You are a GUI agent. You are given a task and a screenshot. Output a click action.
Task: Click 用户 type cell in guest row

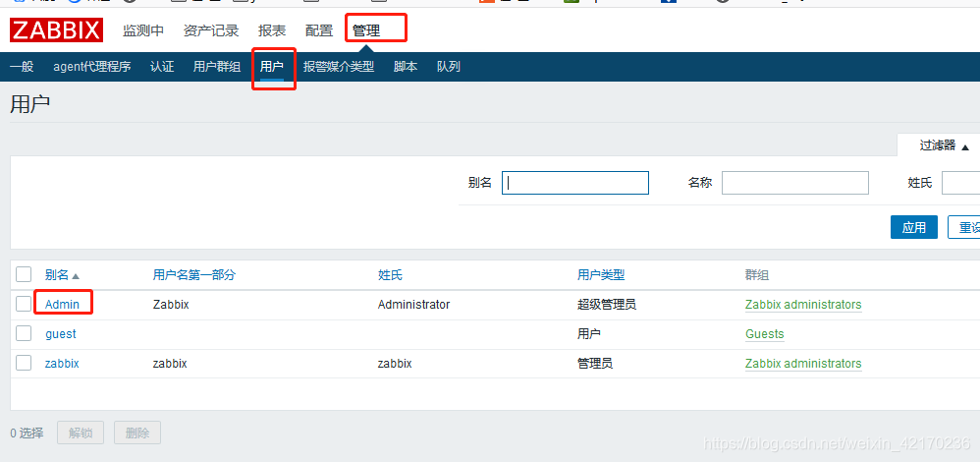[589, 333]
